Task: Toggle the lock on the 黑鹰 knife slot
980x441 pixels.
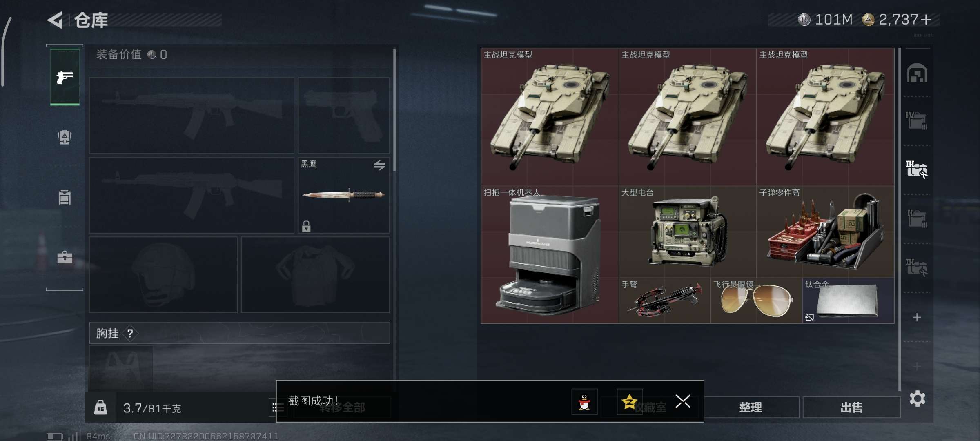Action: coord(306,226)
